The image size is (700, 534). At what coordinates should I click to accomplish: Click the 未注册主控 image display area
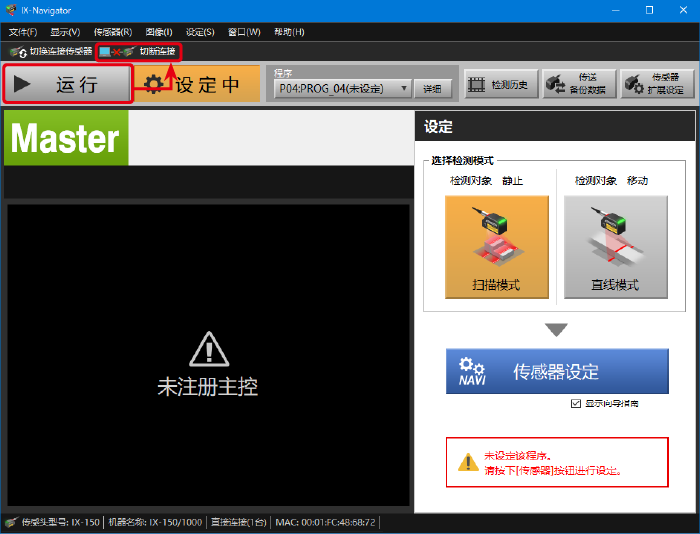pos(208,355)
